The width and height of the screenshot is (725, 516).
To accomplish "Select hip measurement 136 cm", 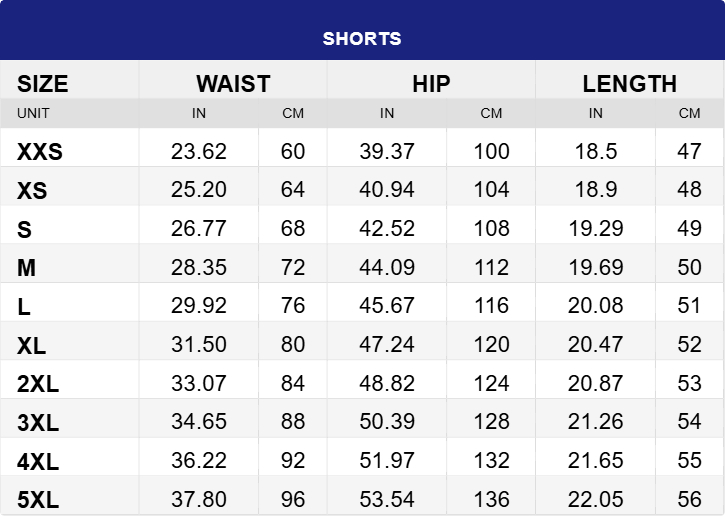I will point(491,499).
